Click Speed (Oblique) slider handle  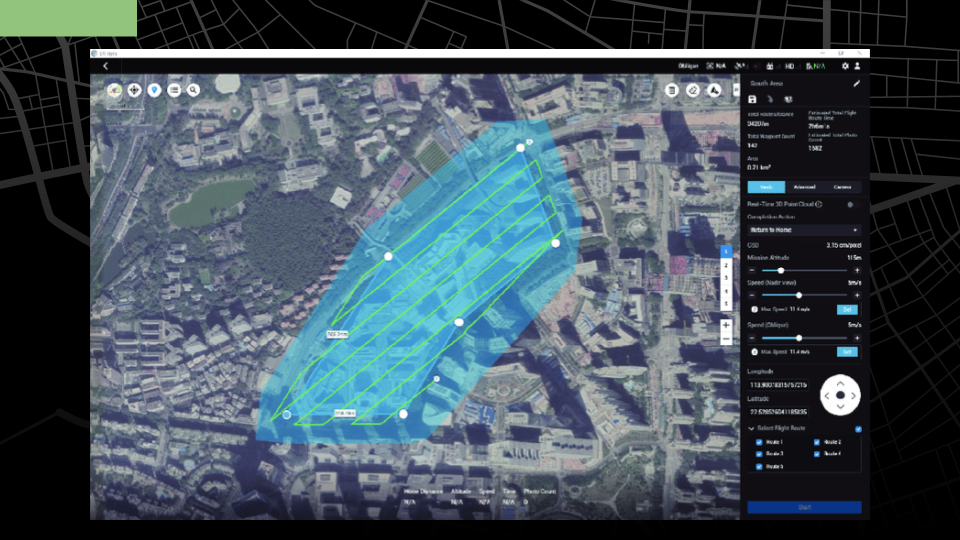(x=799, y=338)
